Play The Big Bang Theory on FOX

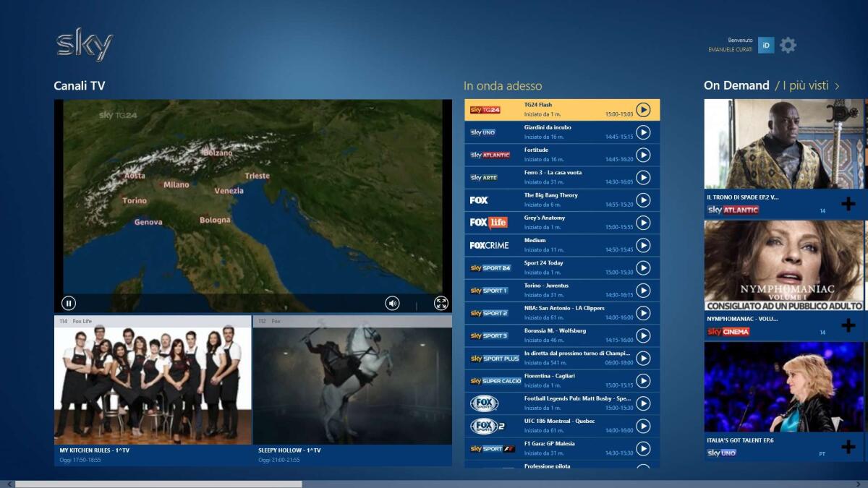coord(644,200)
